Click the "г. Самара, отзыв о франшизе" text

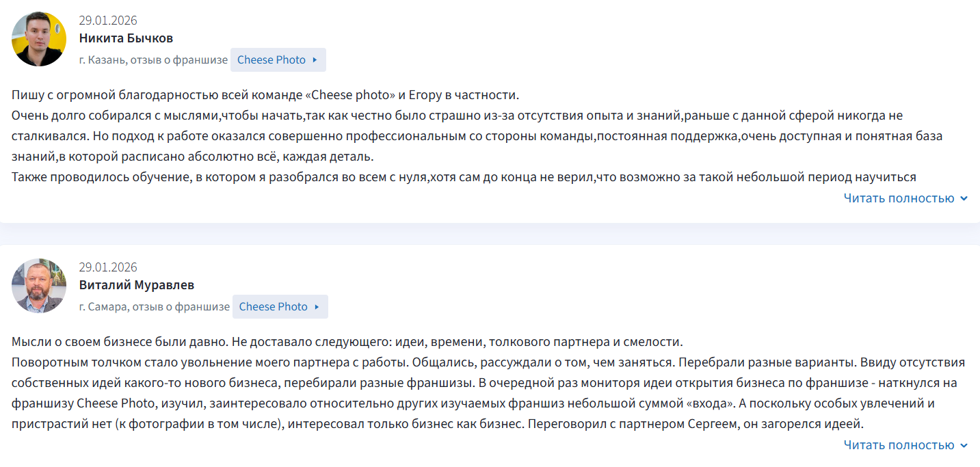pos(154,307)
